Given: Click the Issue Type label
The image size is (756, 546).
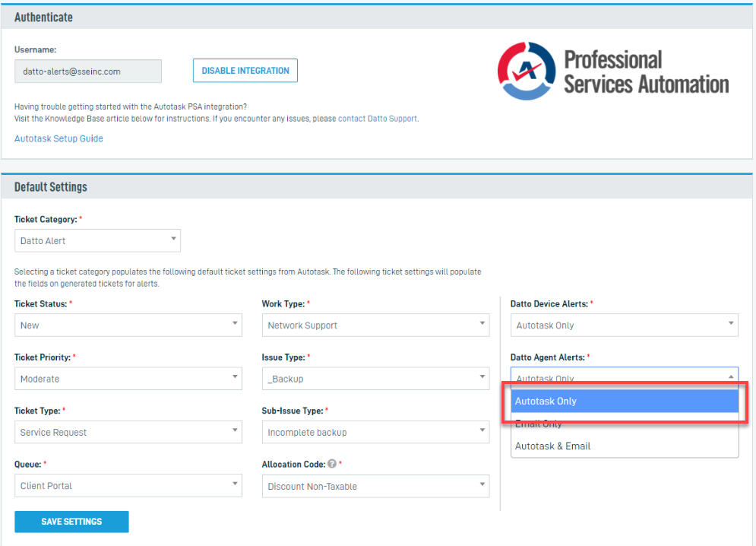Looking at the screenshot, I should tap(283, 357).
